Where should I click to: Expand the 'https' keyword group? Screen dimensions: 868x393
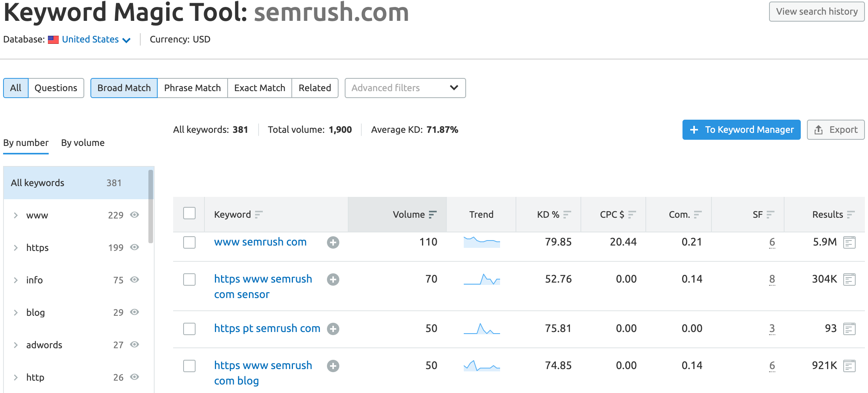16,248
